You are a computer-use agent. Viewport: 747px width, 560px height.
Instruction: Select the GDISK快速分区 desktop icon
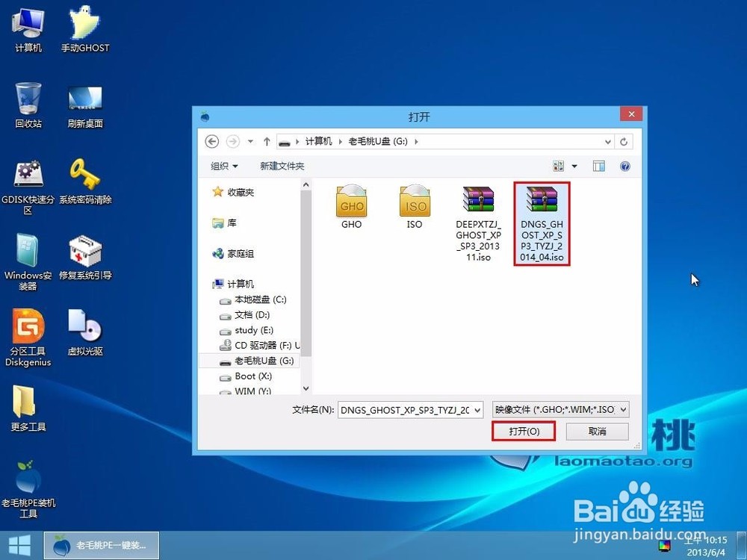[28, 187]
